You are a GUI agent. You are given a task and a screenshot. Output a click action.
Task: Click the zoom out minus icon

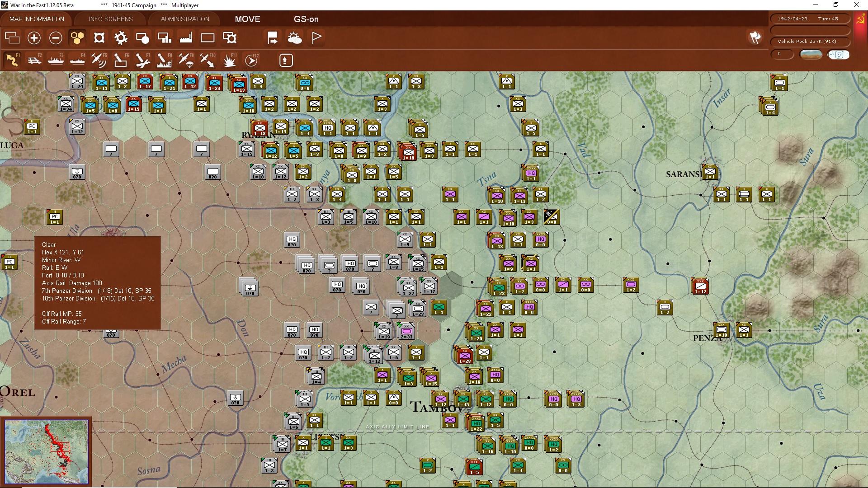click(56, 38)
